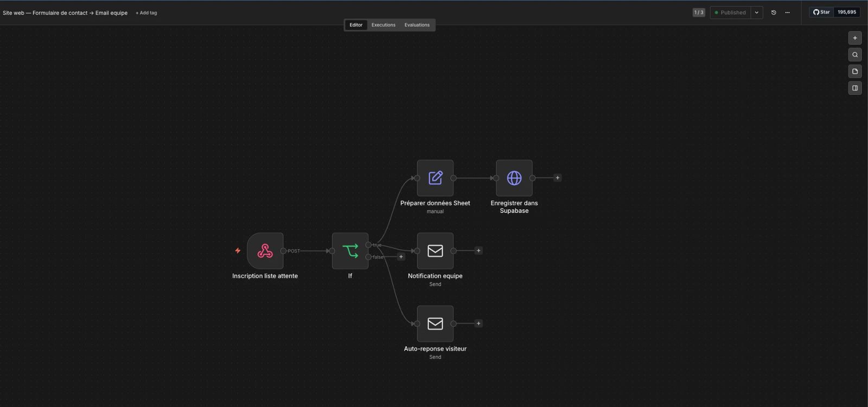Click the 1 / 3 counter badge

[699, 12]
